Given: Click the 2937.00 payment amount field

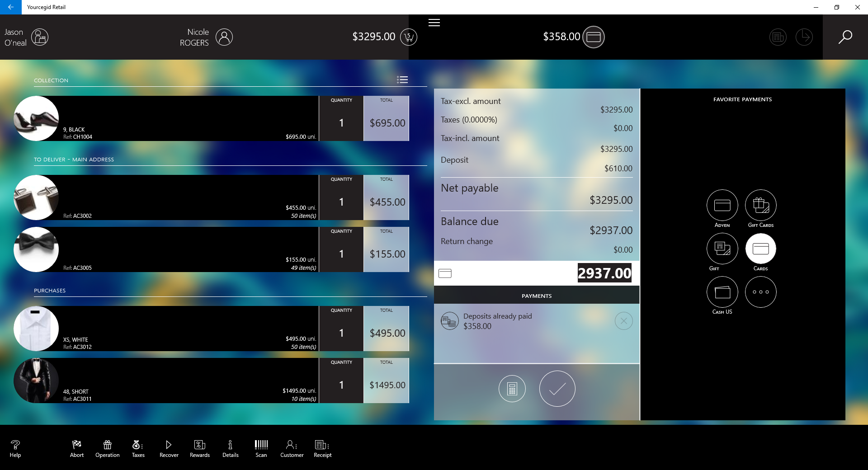Looking at the screenshot, I should 604,273.
